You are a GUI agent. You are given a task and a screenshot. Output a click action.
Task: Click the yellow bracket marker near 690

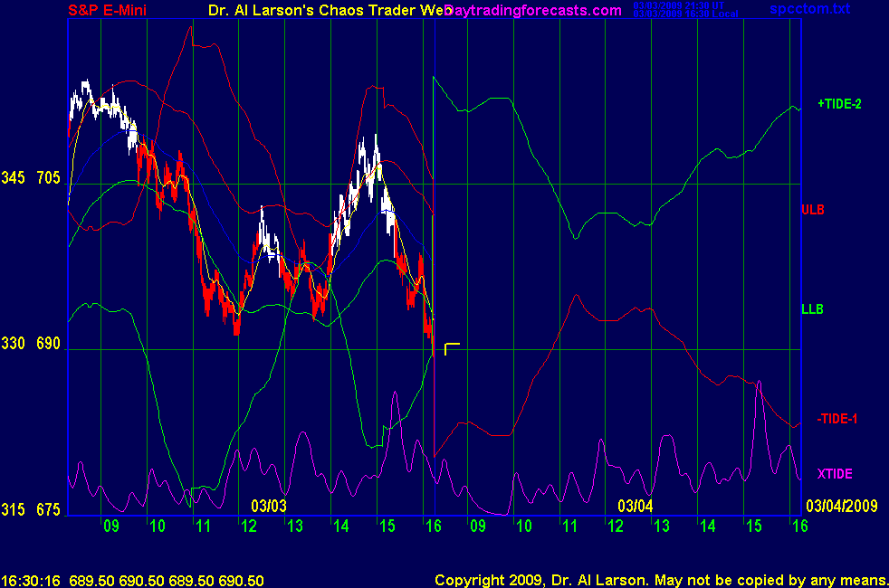point(452,348)
